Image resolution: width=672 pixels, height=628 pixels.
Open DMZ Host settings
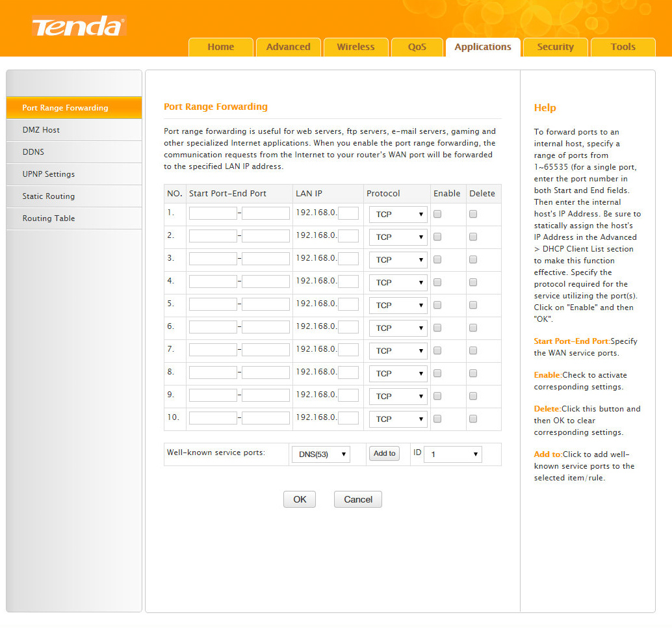73,130
